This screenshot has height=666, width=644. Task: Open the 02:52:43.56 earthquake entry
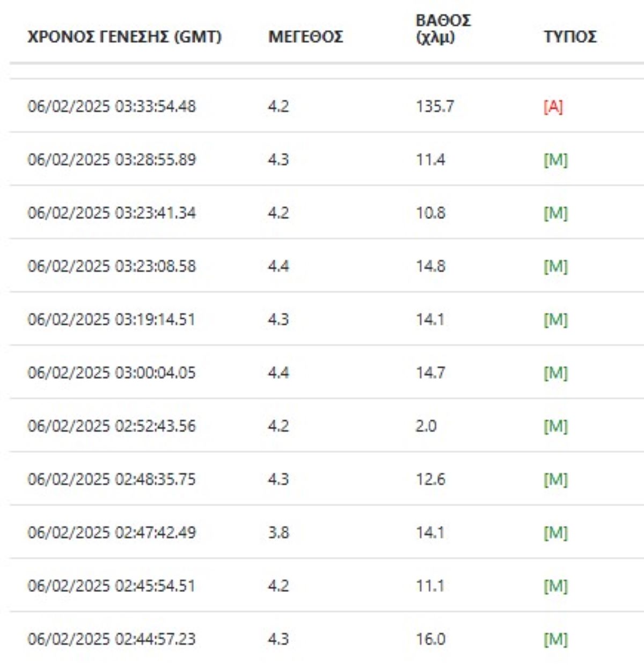coord(112,426)
